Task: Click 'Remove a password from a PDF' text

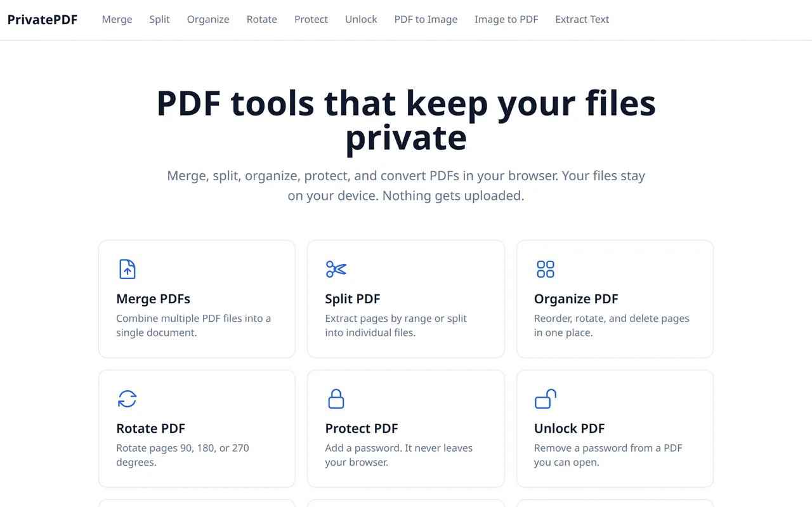Action: click(608, 448)
